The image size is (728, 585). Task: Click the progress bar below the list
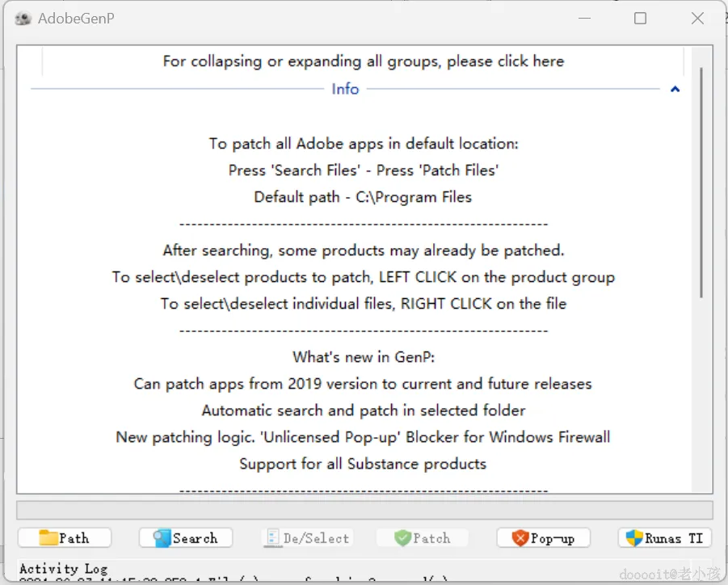[x=364, y=510]
